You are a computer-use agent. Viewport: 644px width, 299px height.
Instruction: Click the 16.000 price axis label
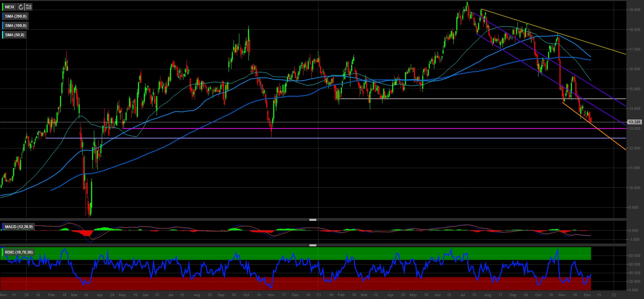(634, 69)
